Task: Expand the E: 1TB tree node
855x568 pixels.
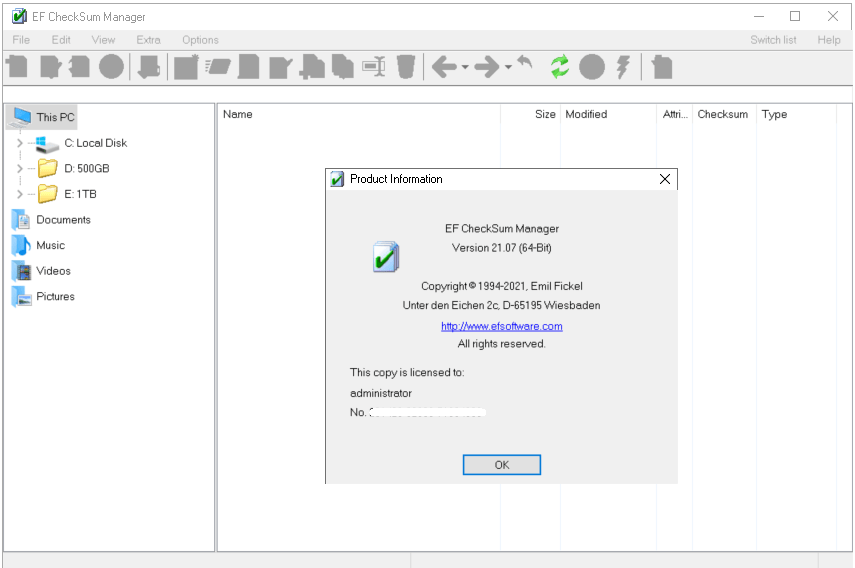Action: click(20, 194)
